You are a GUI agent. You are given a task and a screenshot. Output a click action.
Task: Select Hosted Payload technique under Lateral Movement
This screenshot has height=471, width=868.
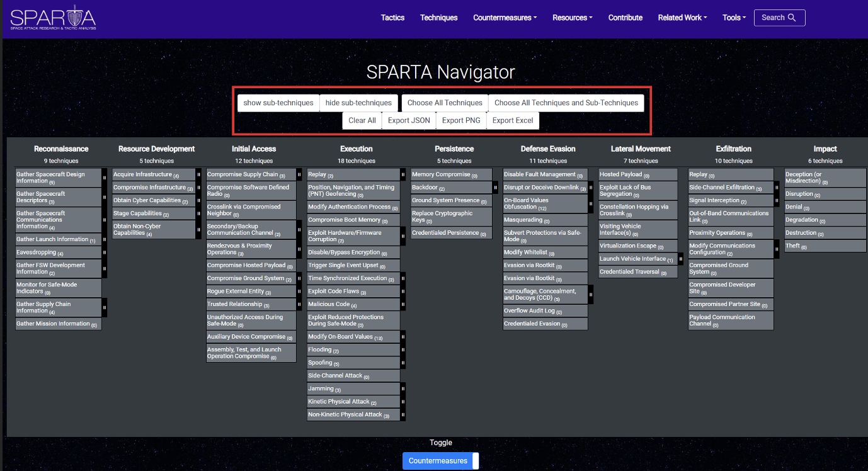click(x=638, y=174)
